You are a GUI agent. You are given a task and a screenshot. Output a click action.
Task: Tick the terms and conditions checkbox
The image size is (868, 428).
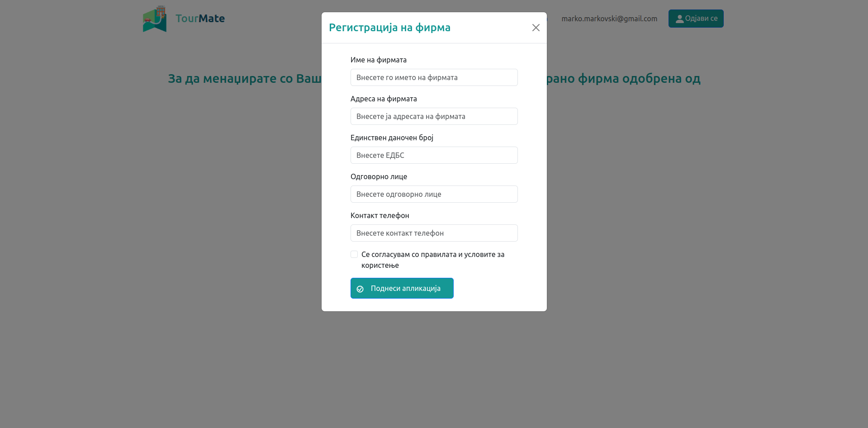(354, 254)
